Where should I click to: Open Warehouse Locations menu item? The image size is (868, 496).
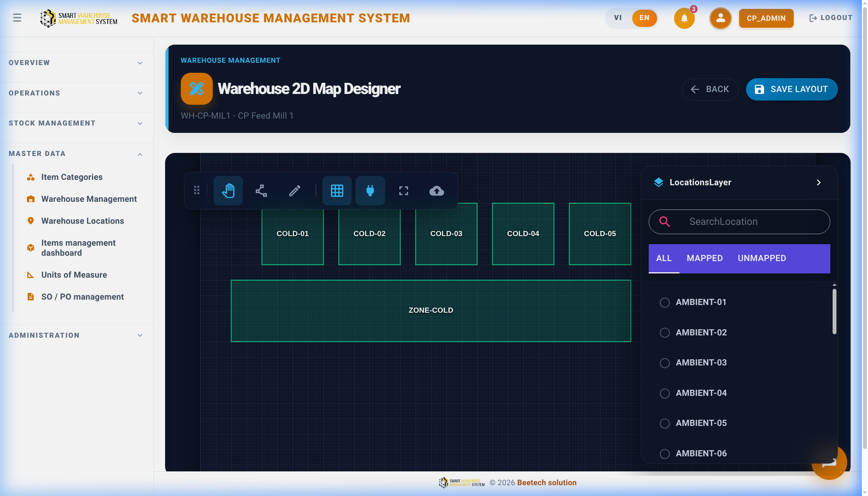pyautogui.click(x=82, y=221)
